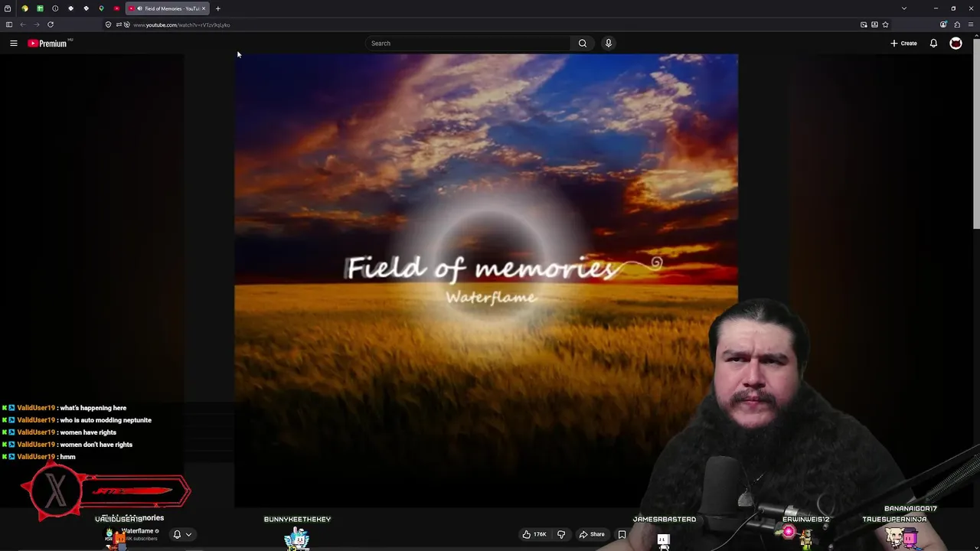Start voice search with microphone icon
This screenshot has width=980, height=551.
coord(609,44)
